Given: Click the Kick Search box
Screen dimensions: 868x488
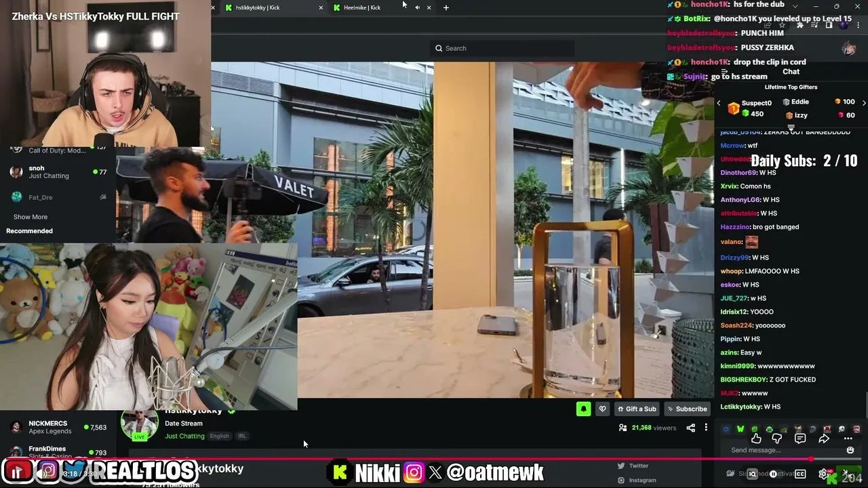Looking at the screenshot, I should (502, 48).
